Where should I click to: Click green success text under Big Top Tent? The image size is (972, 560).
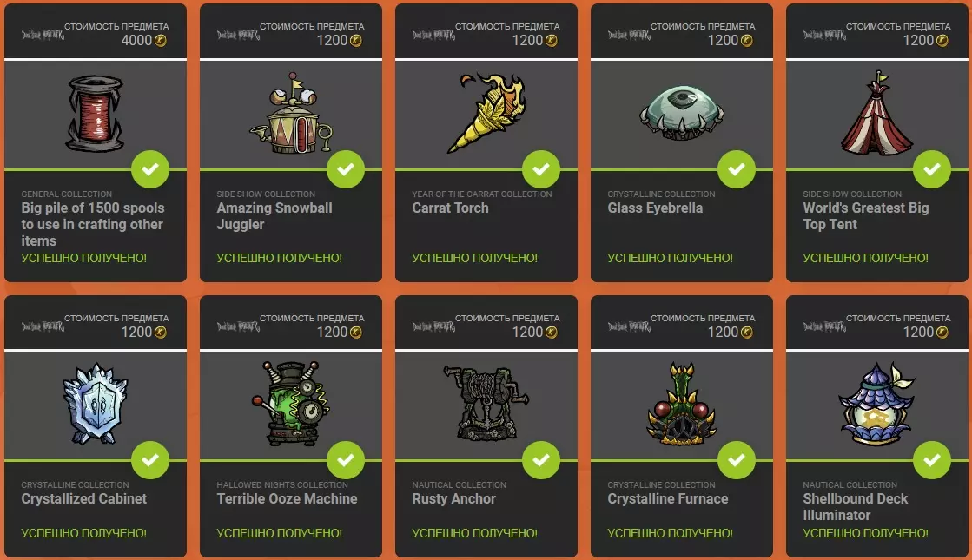click(x=865, y=258)
